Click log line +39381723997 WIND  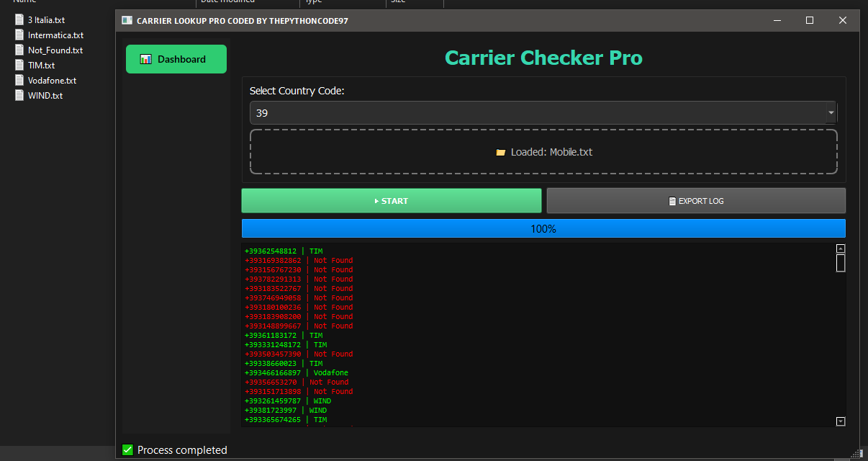(x=286, y=411)
